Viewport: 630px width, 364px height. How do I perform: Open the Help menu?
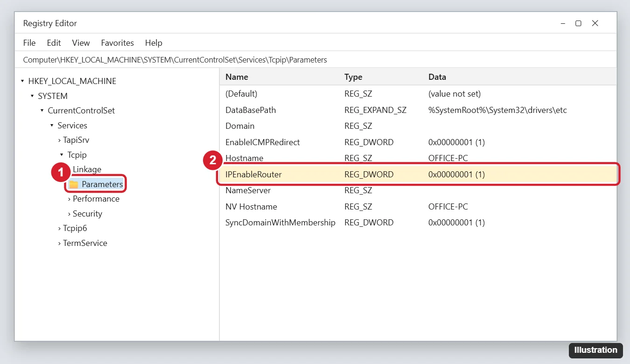(x=154, y=42)
